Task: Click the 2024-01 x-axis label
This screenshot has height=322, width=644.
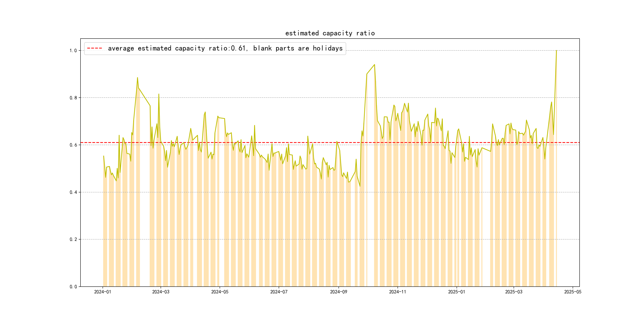Action: tap(103, 292)
